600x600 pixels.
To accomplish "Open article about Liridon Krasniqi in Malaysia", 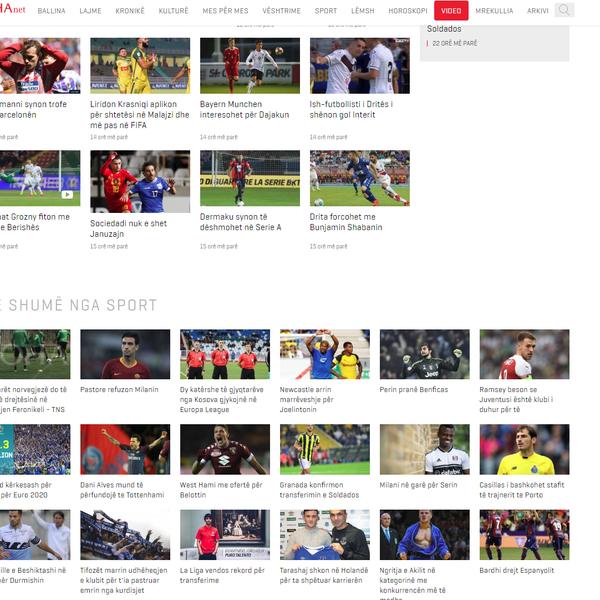I will (139, 109).
